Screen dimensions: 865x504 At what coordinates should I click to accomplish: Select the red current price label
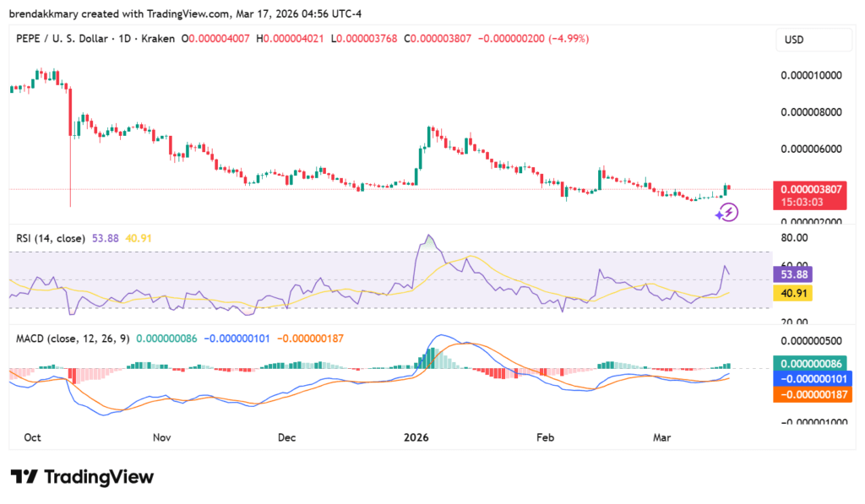[x=810, y=194]
